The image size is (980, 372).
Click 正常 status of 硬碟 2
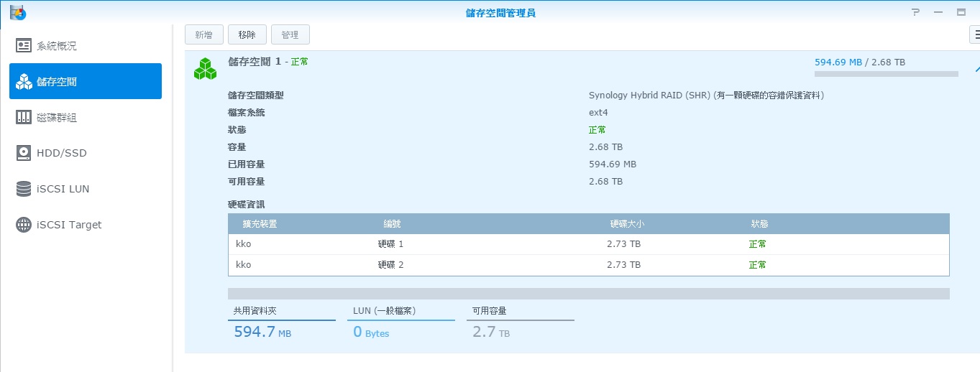(x=758, y=265)
